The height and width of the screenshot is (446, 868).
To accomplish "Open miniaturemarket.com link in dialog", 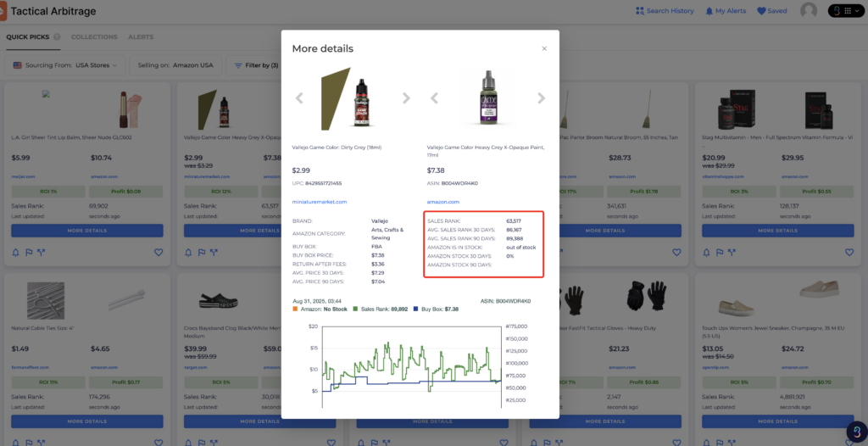I will pyautogui.click(x=320, y=202).
